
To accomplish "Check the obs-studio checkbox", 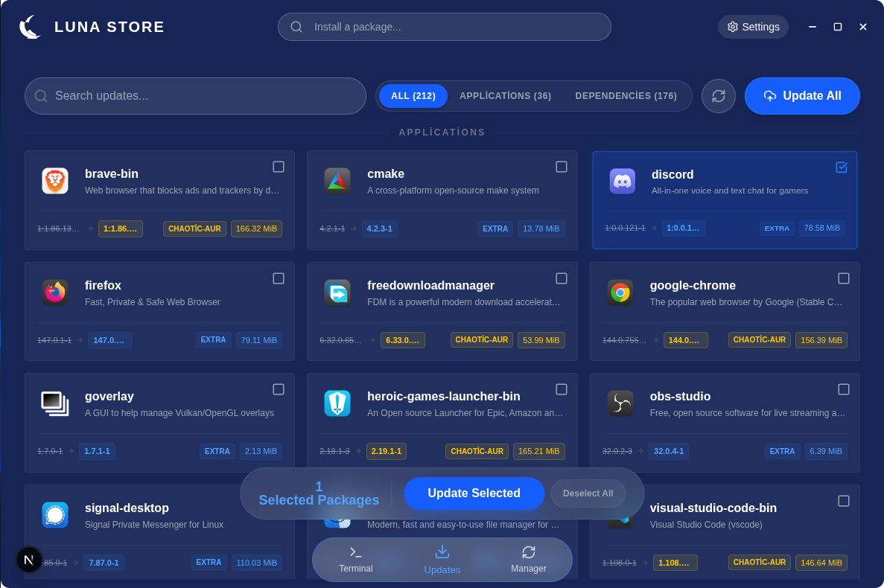I will (x=843, y=389).
